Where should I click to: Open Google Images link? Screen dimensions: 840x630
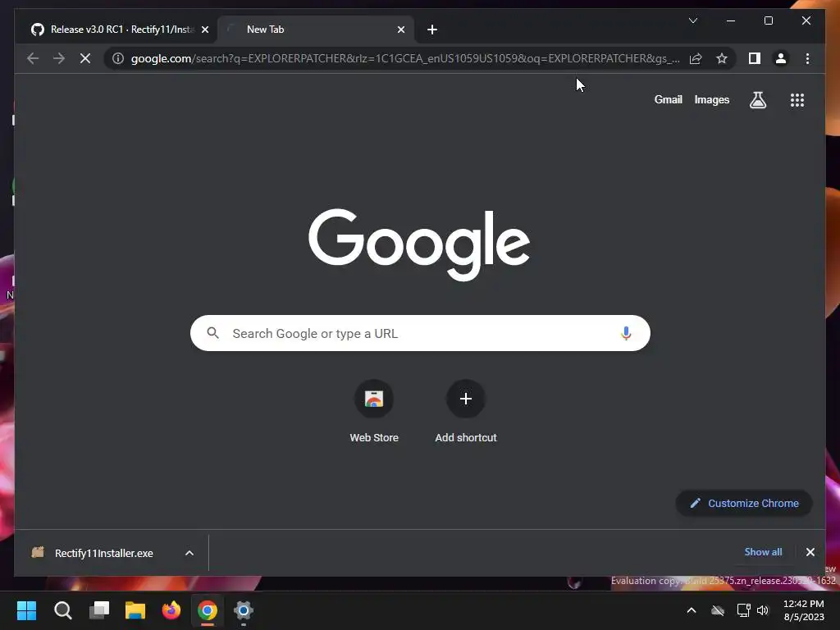point(711,99)
